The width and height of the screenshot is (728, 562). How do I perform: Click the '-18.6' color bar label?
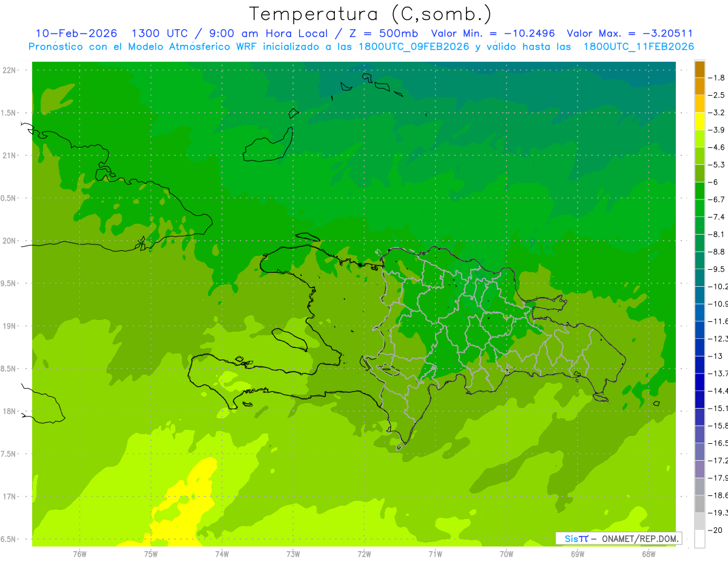[x=718, y=495]
